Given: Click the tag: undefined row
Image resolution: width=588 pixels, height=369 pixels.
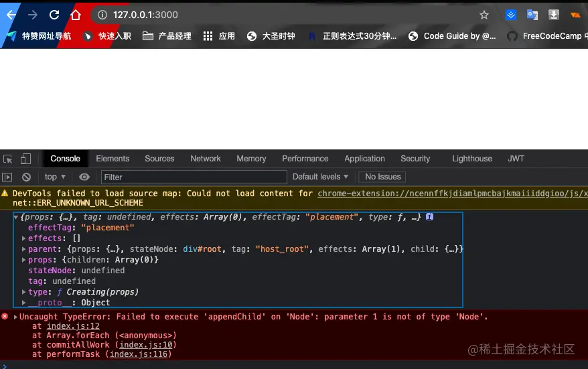Looking at the screenshot, I should 62,281.
